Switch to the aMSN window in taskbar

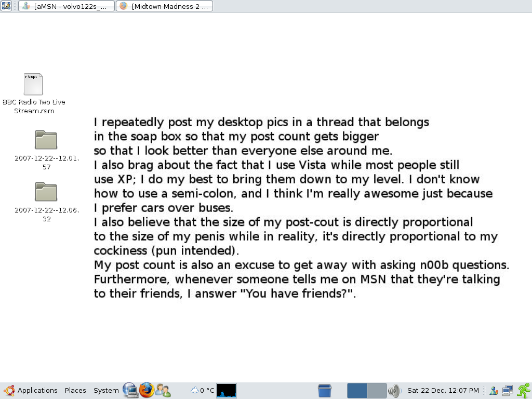click(x=66, y=6)
